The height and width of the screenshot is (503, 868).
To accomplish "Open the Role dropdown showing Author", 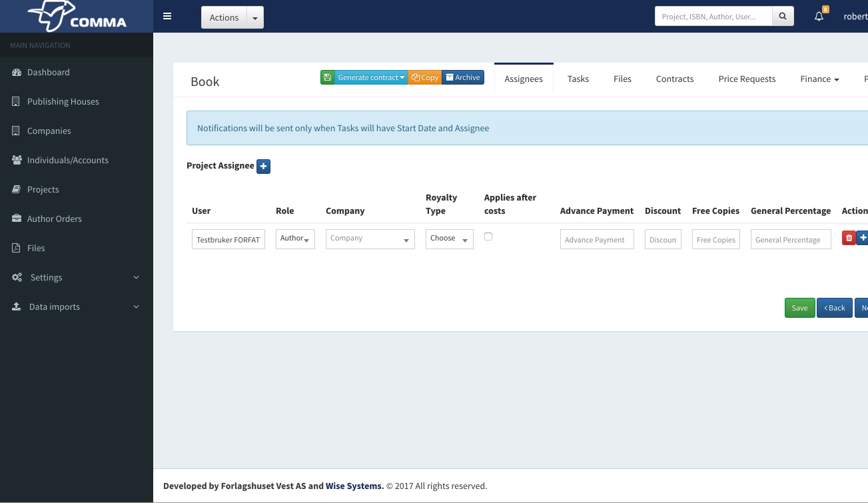I will [295, 239].
